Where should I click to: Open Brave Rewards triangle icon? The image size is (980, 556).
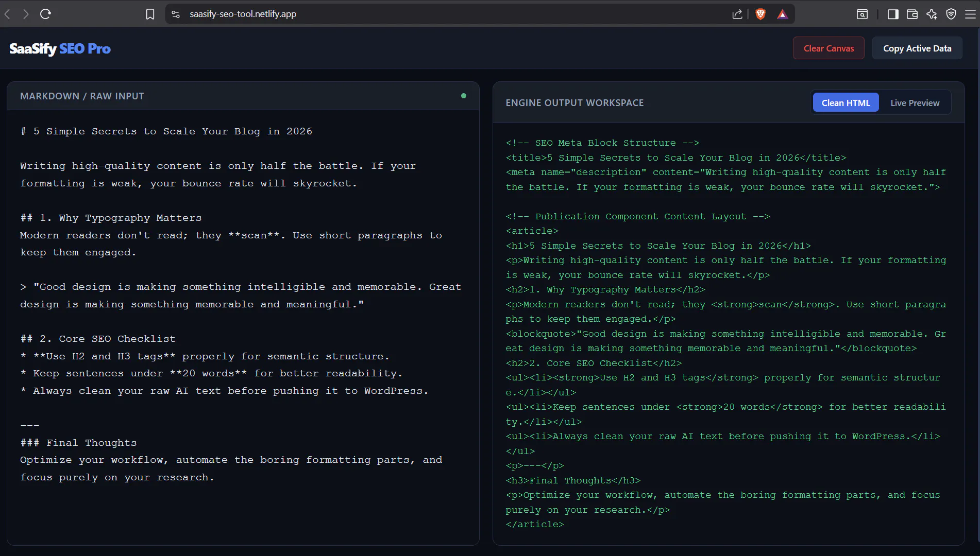tap(782, 14)
